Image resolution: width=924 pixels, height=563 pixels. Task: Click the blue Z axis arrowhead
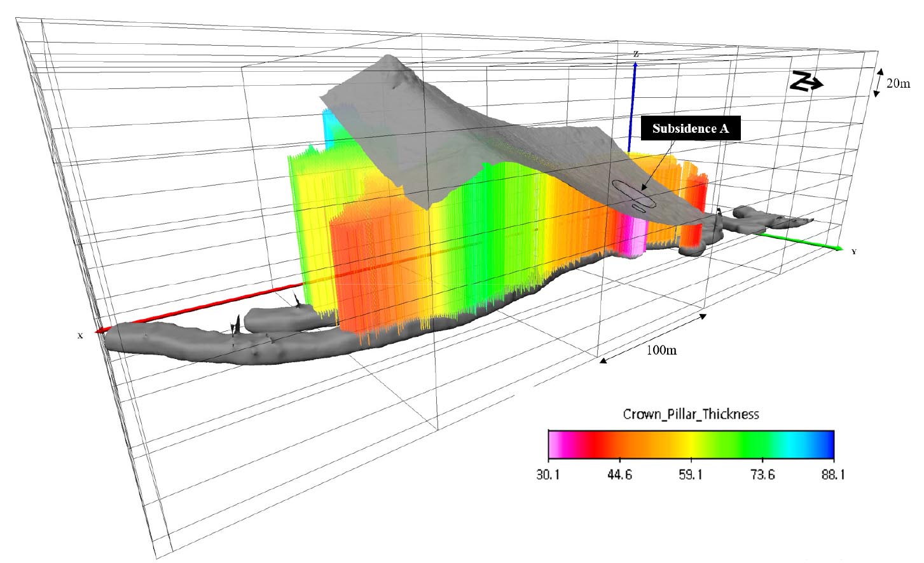point(635,64)
